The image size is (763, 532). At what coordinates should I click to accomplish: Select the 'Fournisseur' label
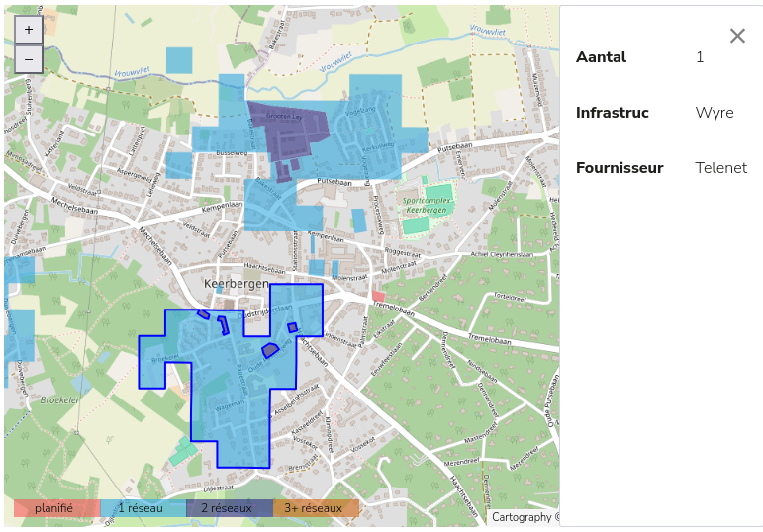[620, 168]
